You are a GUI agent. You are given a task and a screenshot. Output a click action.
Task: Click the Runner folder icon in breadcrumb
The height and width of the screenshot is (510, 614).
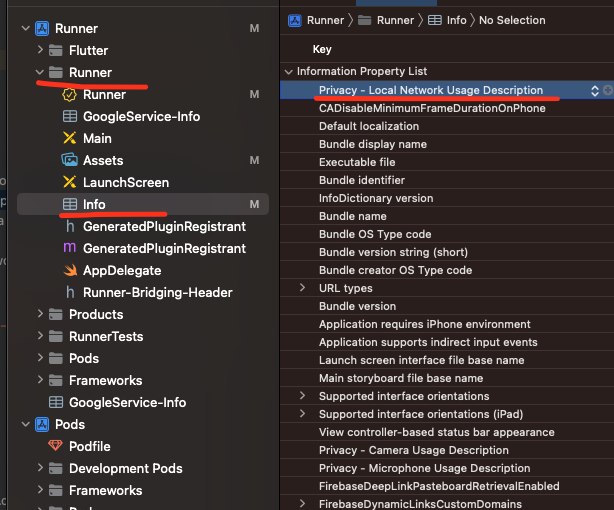[364, 20]
